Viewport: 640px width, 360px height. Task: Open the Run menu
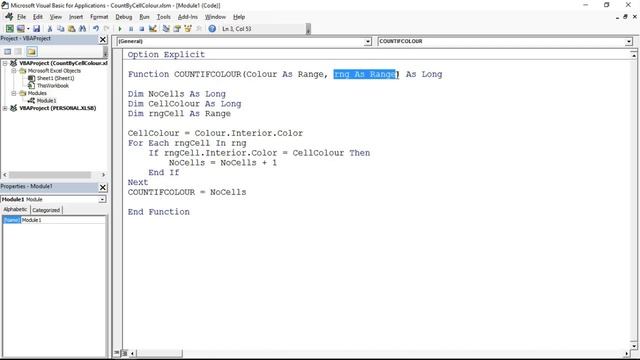click(144, 17)
